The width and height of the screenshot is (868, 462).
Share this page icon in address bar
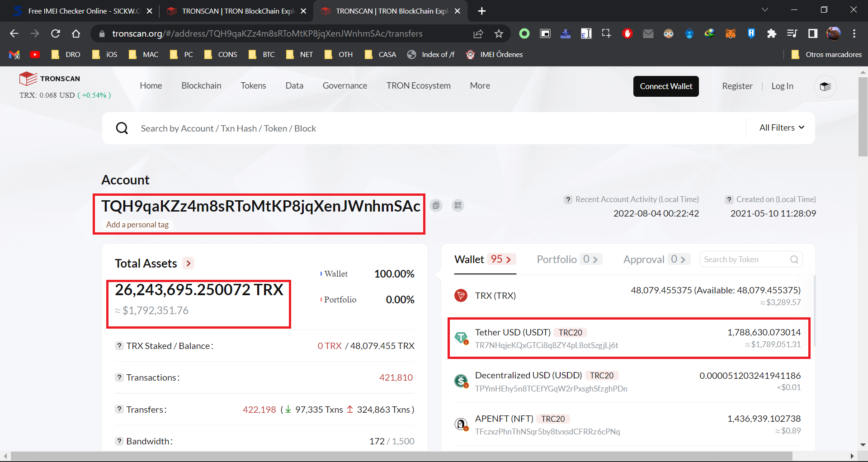pyautogui.click(x=478, y=33)
